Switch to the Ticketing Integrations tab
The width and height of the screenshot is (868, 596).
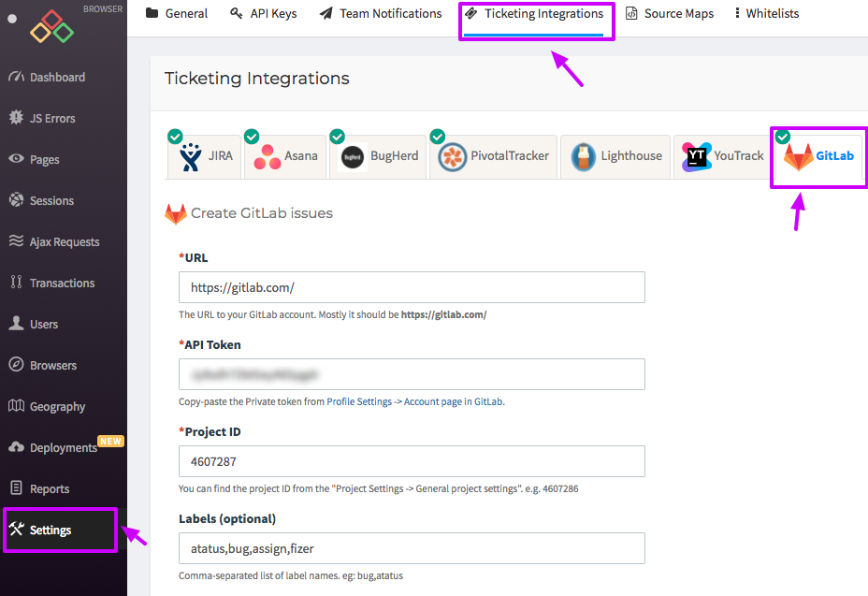[x=536, y=13]
